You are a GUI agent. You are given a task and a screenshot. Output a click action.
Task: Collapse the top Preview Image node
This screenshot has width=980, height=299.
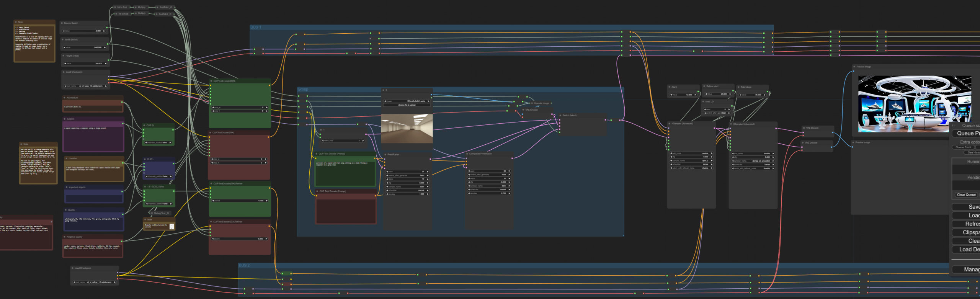pyautogui.click(x=854, y=67)
